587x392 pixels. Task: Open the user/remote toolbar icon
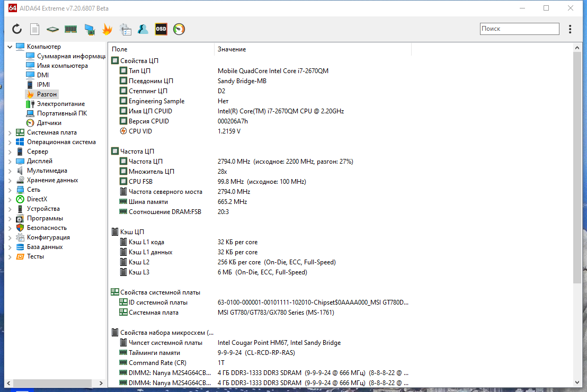[143, 29]
